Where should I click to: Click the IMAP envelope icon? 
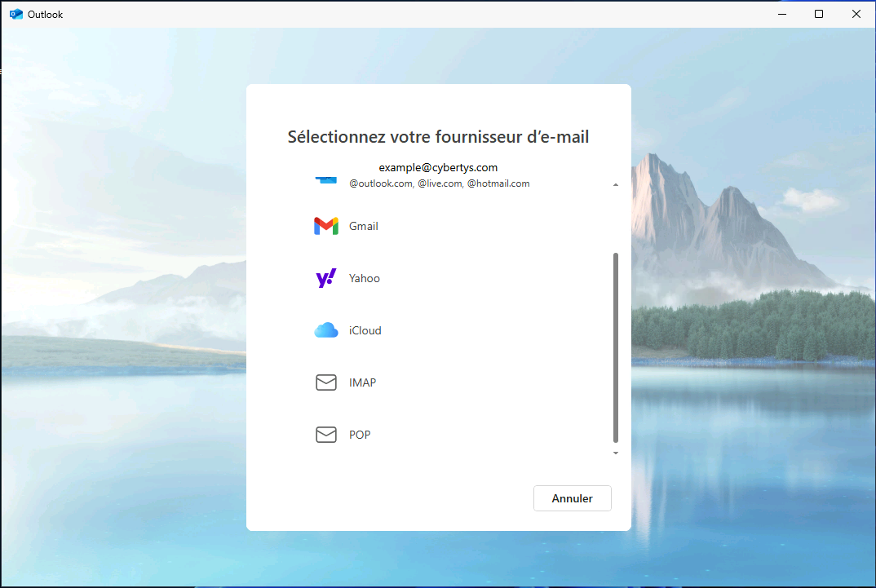coord(326,382)
